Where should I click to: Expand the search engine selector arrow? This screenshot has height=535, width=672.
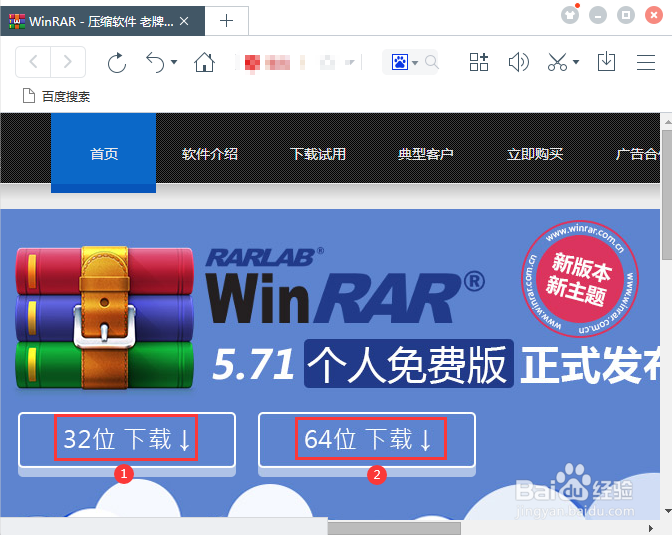click(x=415, y=63)
